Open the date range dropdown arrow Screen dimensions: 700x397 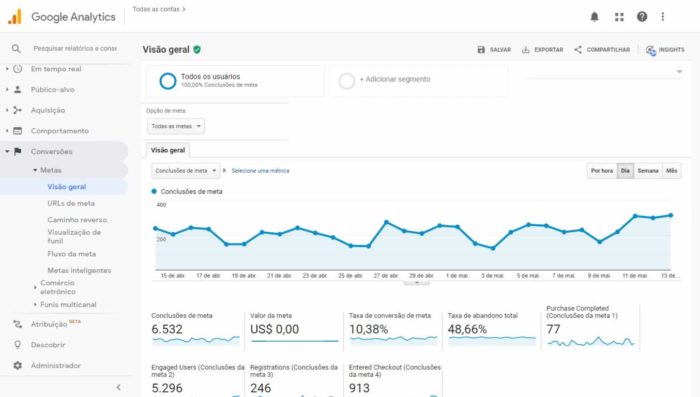tap(679, 71)
